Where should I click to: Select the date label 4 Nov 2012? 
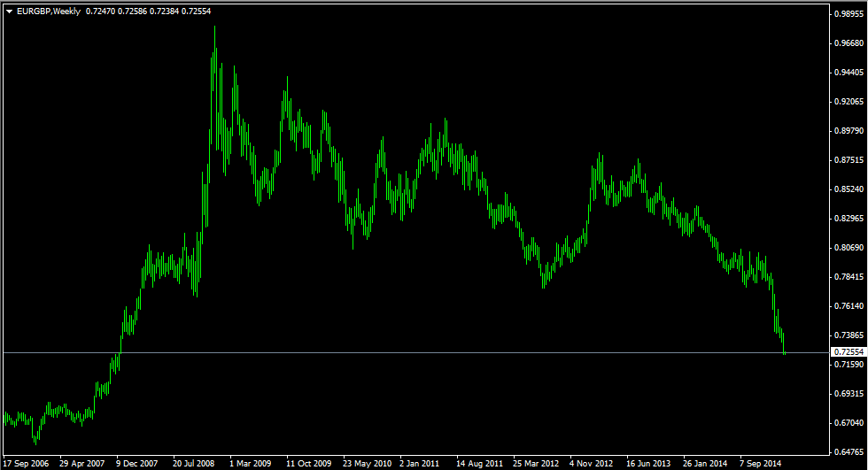[x=592, y=464]
